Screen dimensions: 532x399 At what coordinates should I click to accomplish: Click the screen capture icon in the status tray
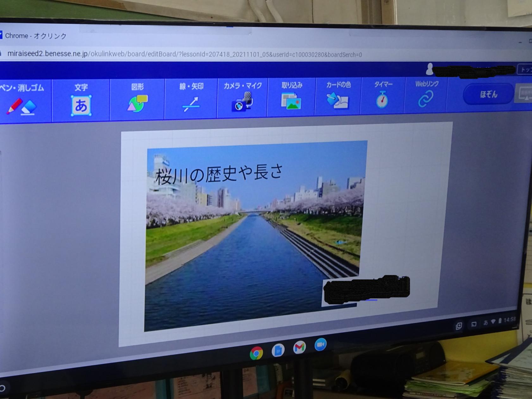click(x=459, y=326)
